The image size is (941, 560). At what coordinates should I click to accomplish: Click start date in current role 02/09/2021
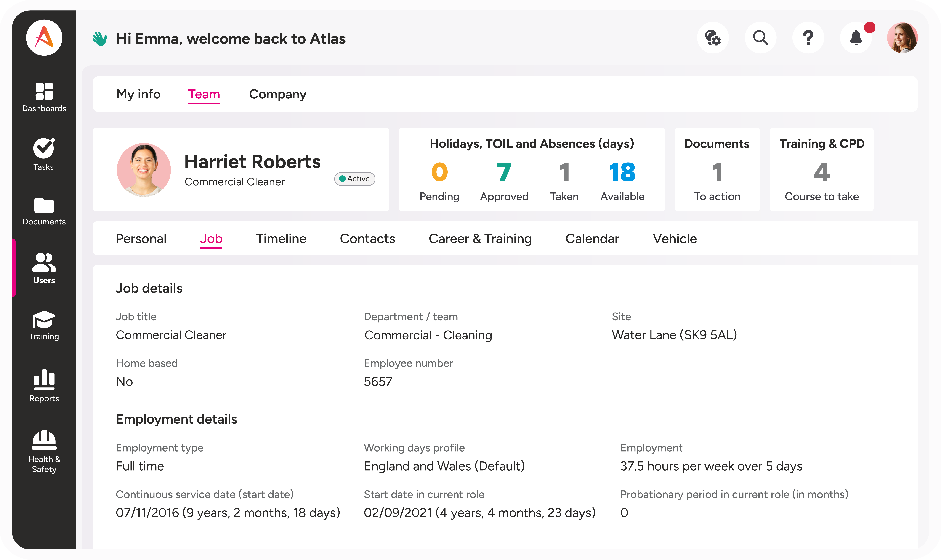tap(480, 513)
